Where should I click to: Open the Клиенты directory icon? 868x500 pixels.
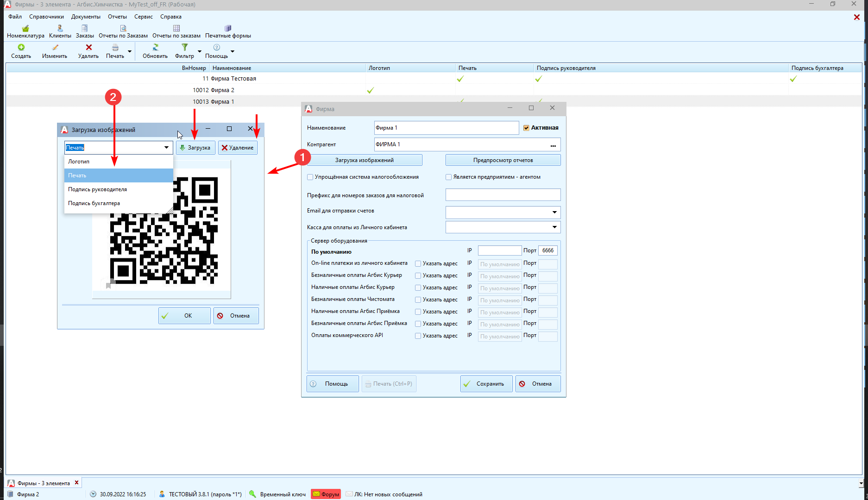60,28
